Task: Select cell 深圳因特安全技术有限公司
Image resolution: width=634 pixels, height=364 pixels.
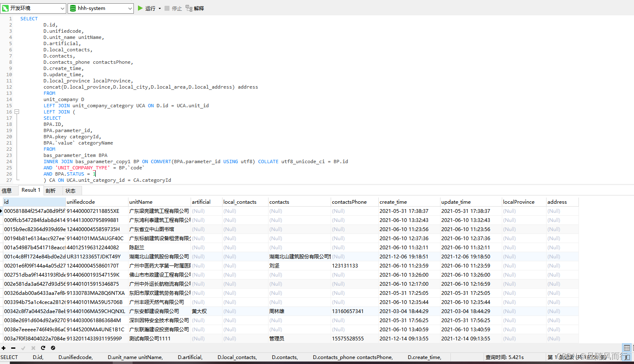Action: [160, 321]
